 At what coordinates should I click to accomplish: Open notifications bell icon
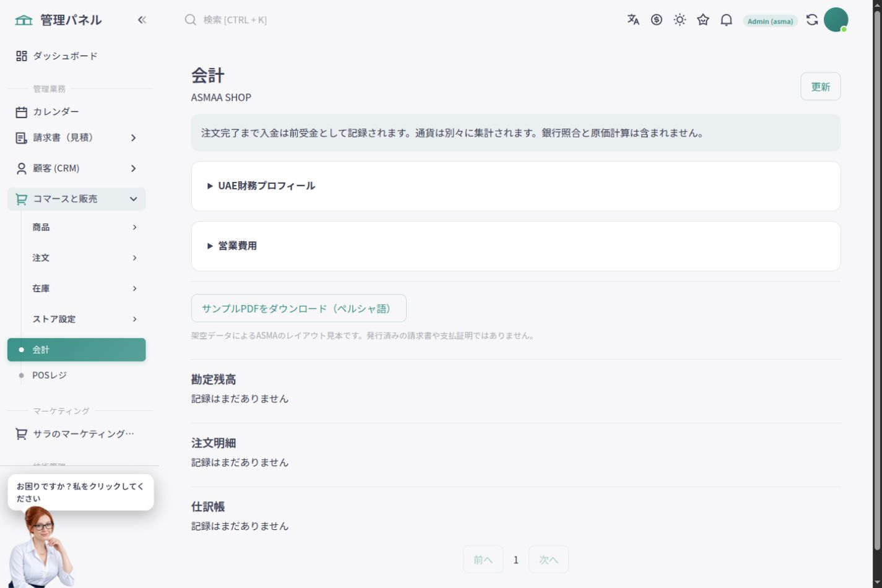[727, 20]
